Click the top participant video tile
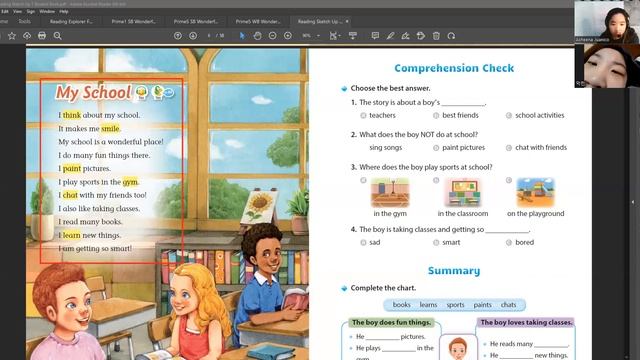The width and height of the screenshot is (640, 360). 607,22
